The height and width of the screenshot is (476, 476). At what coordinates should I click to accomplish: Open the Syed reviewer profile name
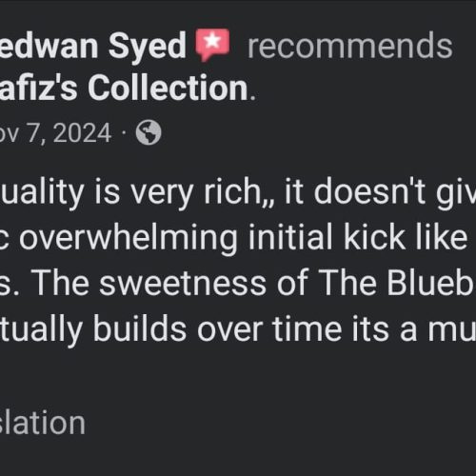click(x=92, y=47)
